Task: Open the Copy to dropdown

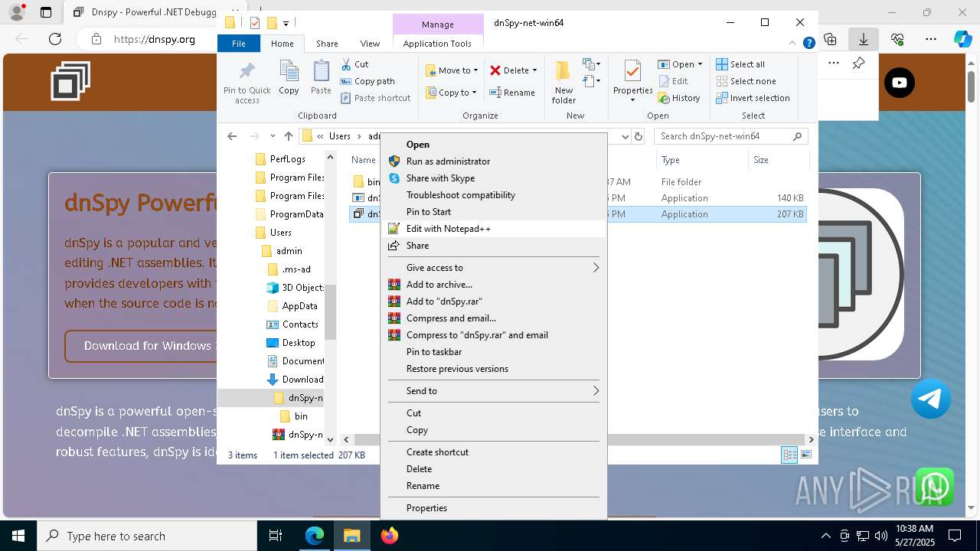Action: (x=452, y=93)
